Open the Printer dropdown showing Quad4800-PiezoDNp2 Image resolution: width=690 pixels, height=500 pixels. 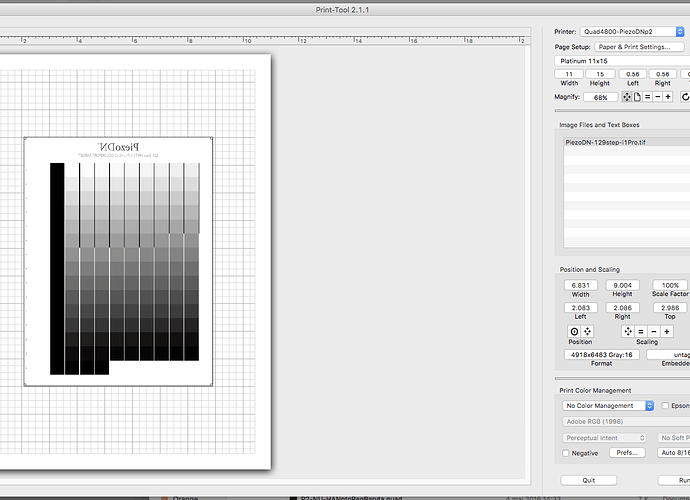632,32
